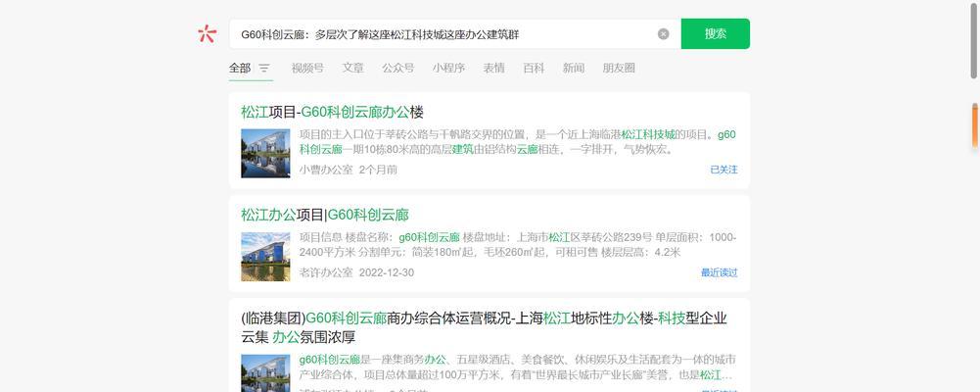The height and width of the screenshot is (392, 980).
Task: Switch to the 视频号 tab
Action: coord(307,69)
